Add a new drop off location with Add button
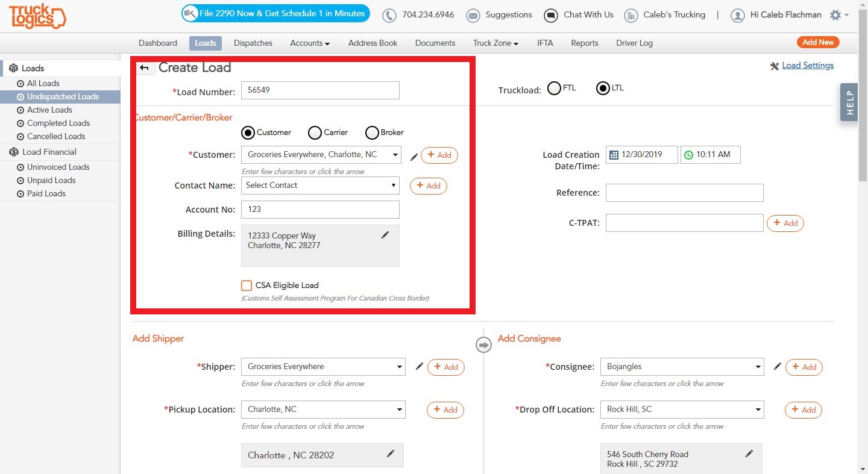Viewport: 868px width, 474px height. point(804,410)
